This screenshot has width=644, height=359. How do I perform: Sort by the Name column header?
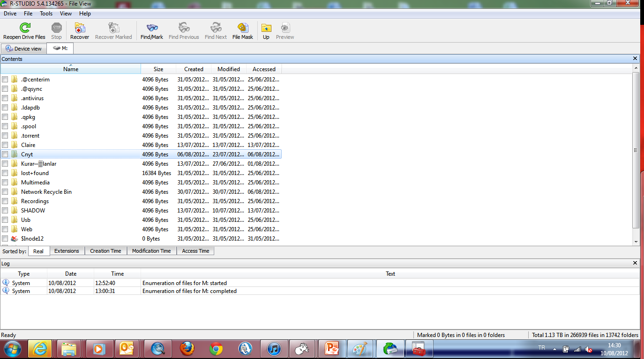point(71,69)
